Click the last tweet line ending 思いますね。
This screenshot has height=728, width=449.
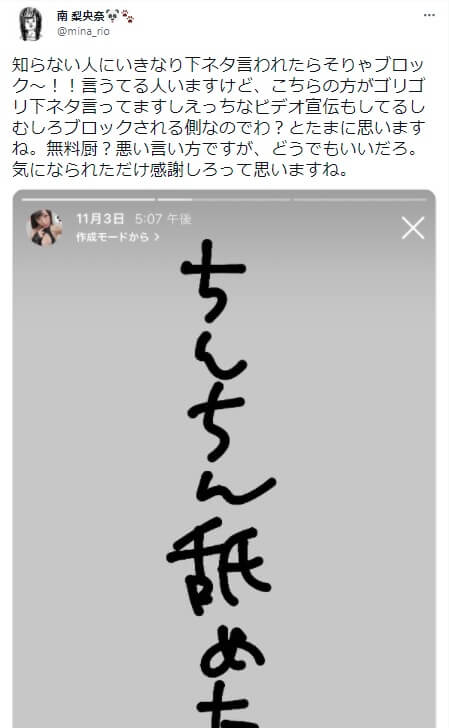[x=180, y=169]
